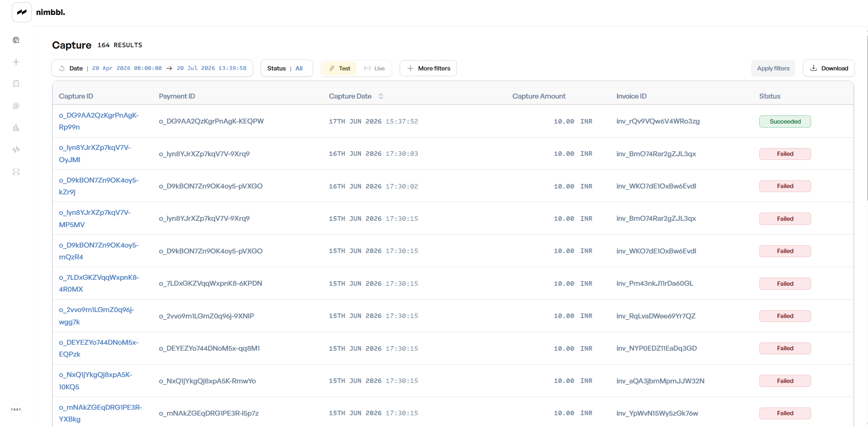Open capture ending OyJMI
868x427 pixels.
point(95,154)
